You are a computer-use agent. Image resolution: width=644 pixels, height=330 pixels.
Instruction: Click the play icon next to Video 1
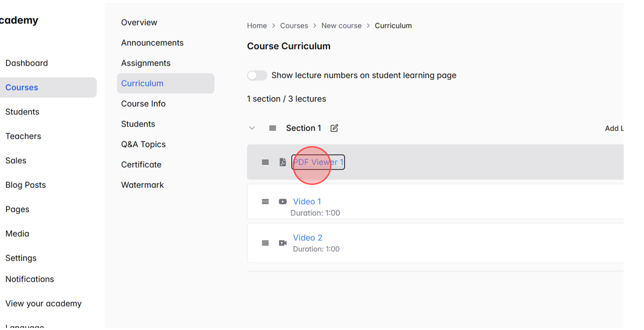(282, 202)
